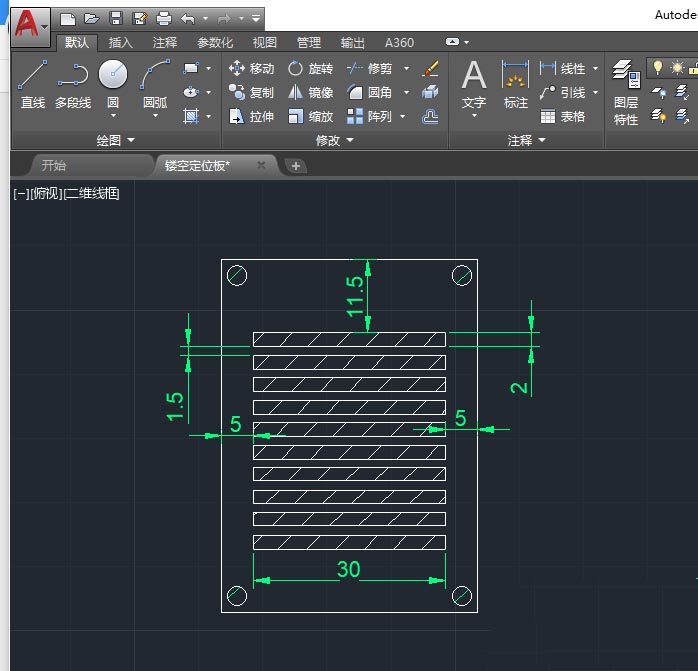Image resolution: width=698 pixels, height=671 pixels.
Task: Toggle the layer freeze sun icon
Action: click(677, 67)
